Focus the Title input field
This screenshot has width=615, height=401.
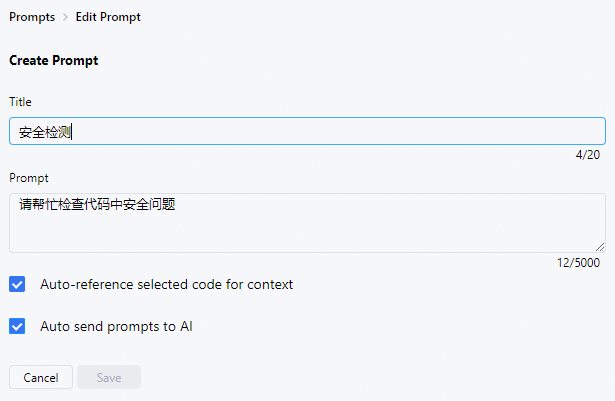[307, 131]
